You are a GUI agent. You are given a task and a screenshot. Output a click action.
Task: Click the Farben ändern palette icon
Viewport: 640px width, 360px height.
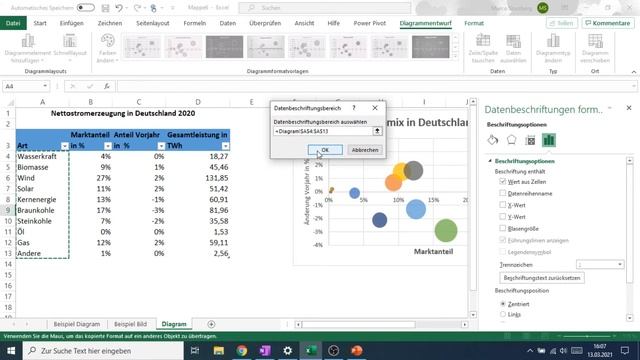(108, 41)
